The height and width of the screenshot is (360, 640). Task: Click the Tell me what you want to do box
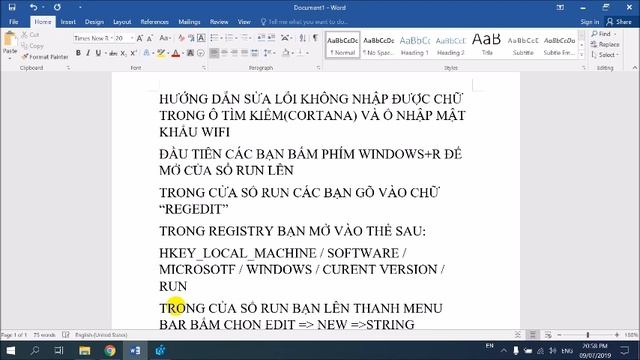(x=304, y=22)
